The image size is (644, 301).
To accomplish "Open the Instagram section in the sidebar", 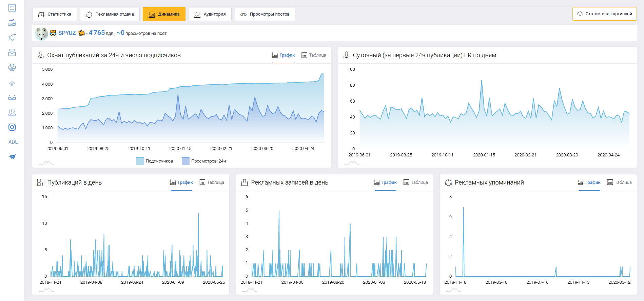I will coord(12,127).
